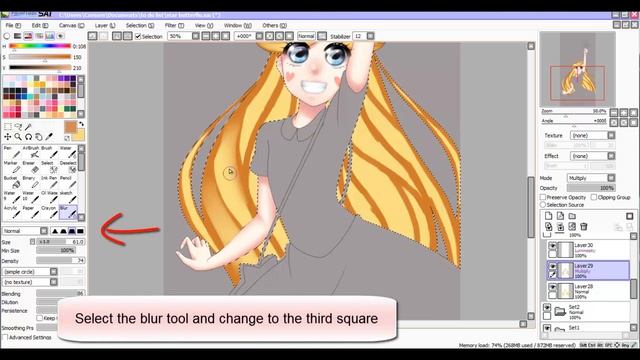Select the first brush edge shape square
The height and width of the screenshot is (360, 640).
click(x=55, y=231)
